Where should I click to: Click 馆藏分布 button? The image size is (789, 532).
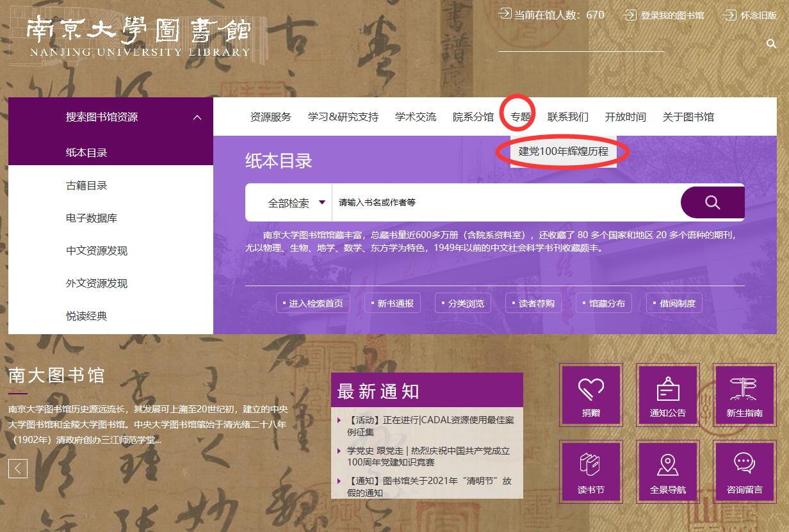tap(604, 303)
